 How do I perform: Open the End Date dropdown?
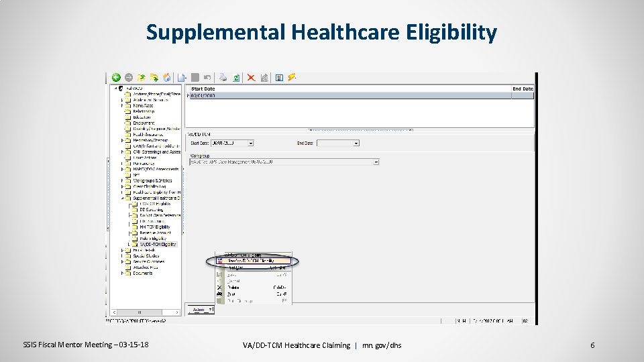coord(356,143)
